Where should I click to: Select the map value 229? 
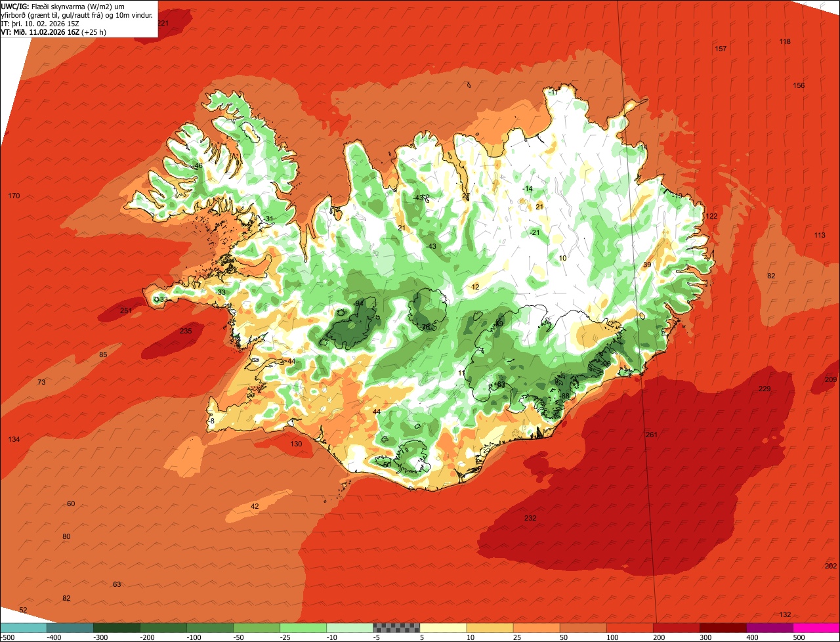[765, 389]
